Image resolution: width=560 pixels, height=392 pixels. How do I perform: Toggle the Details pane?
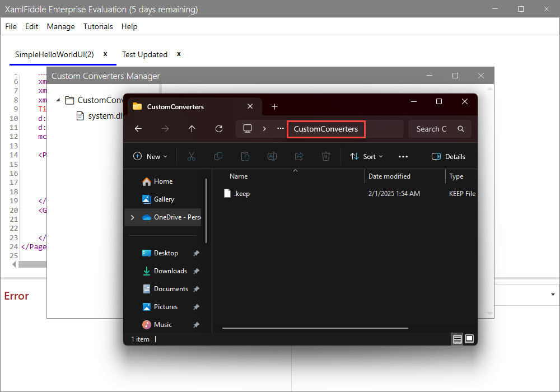(448, 156)
